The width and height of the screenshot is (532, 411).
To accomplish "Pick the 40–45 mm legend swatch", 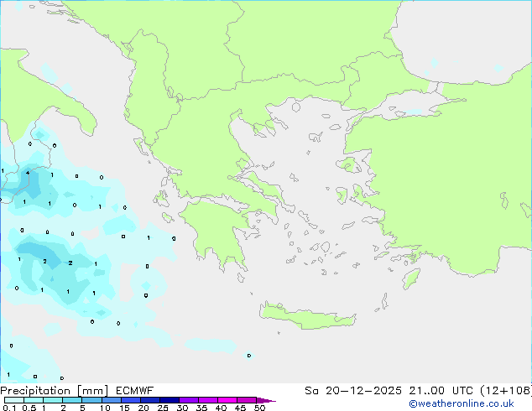I will pos(227,400).
